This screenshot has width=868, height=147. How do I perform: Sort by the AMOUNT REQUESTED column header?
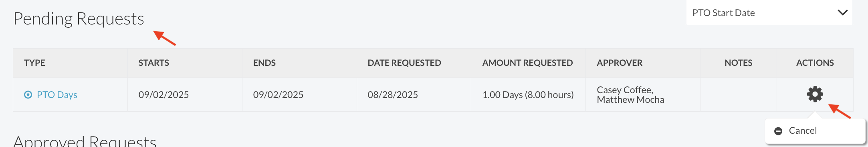click(x=527, y=63)
